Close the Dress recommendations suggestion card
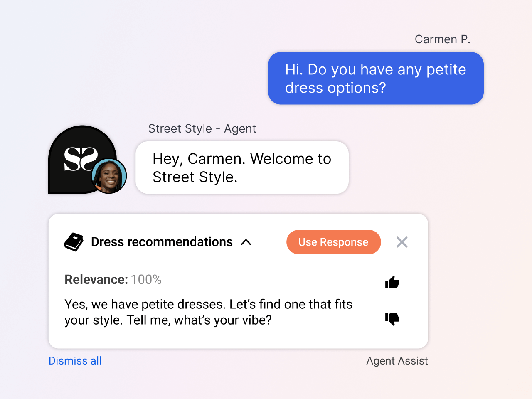This screenshot has height=399, width=532. click(x=402, y=242)
